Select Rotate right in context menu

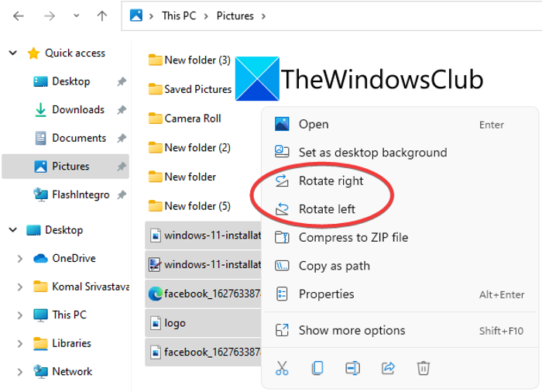pos(400,181)
